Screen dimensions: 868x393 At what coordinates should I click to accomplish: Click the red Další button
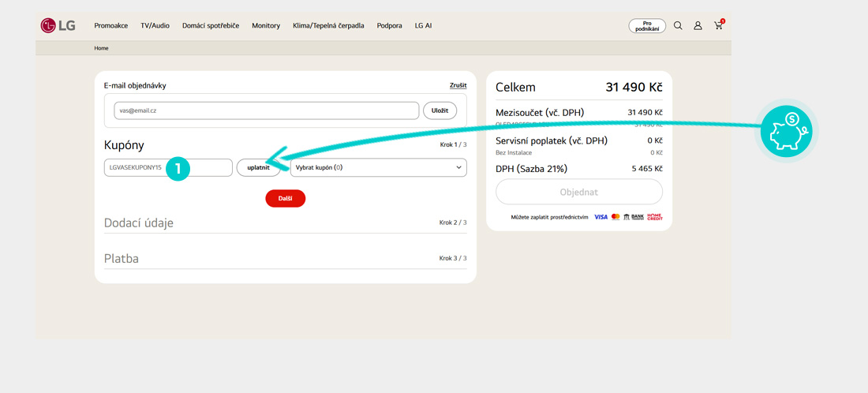[285, 199]
